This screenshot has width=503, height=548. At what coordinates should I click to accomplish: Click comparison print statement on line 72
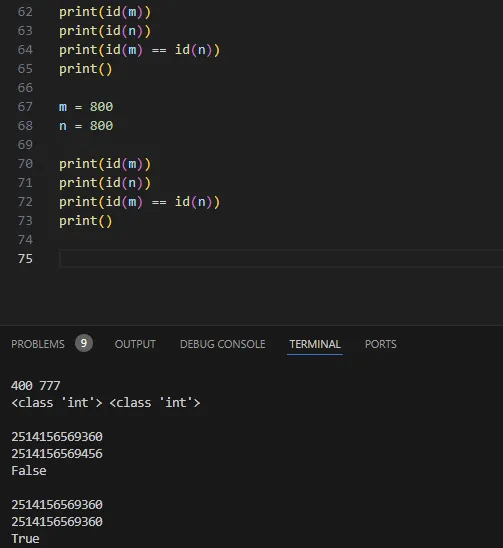click(x=139, y=202)
